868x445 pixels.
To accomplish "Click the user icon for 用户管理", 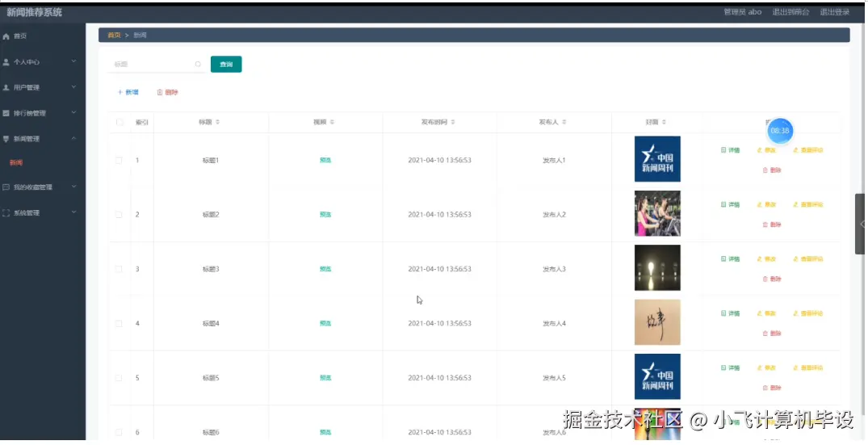I will click(6, 87).
